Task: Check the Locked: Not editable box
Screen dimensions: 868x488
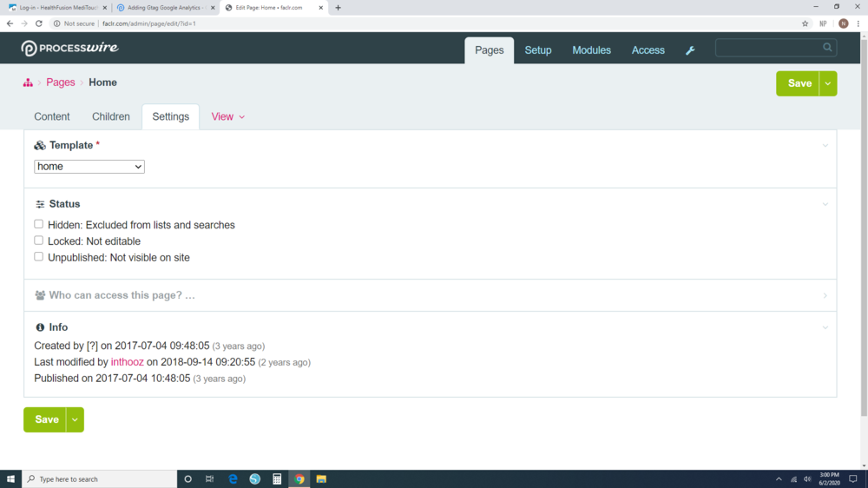Action: point(39,241)
